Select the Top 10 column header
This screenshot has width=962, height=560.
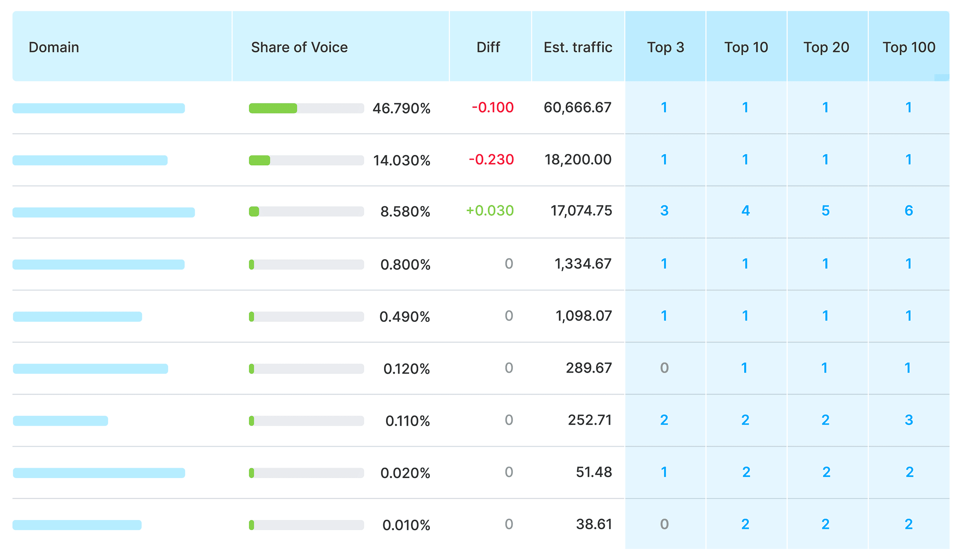(x=745, y=47)
